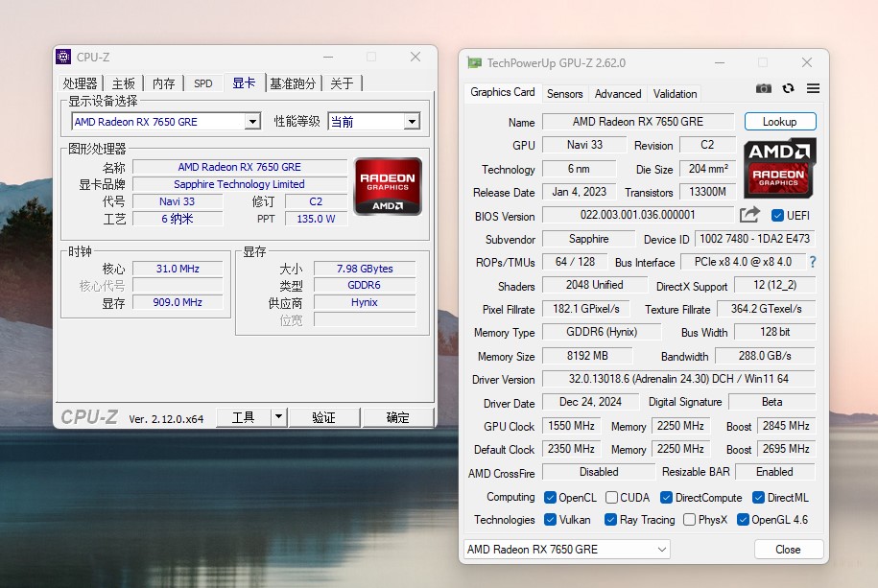This screenshot has height=588, width=878.
Task: Click the GPU-Z refresh icon
Action: [789, 88]
